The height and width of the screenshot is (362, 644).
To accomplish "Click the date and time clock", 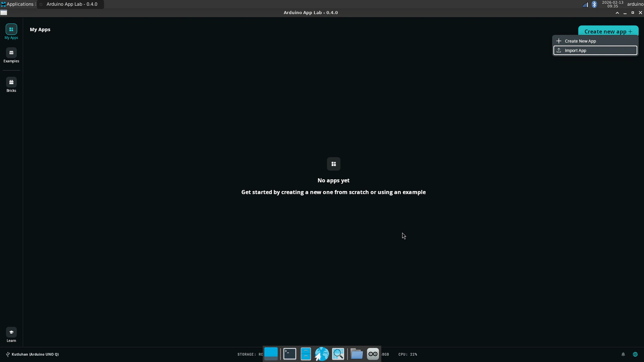I will pyautogui.click(x=613, y=4).
